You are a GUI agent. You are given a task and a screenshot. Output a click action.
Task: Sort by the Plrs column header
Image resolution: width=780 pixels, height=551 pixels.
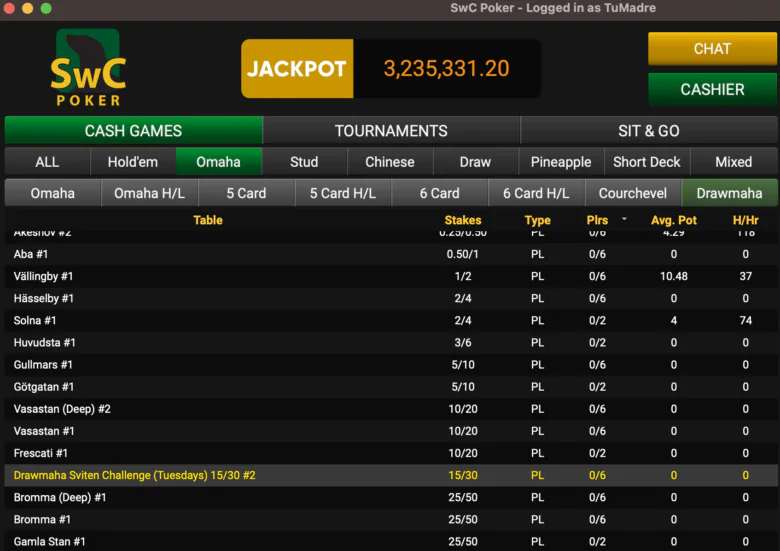tap(597, 220)
